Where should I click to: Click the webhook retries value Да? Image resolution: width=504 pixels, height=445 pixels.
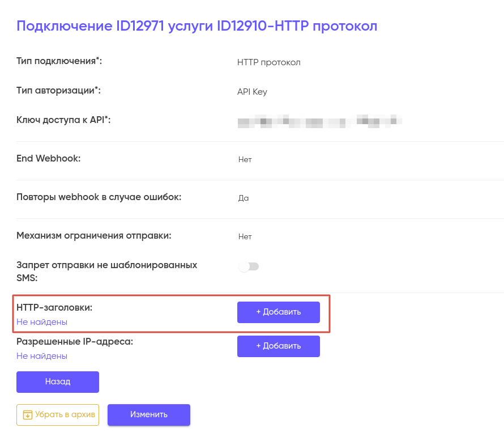[244, 198]
